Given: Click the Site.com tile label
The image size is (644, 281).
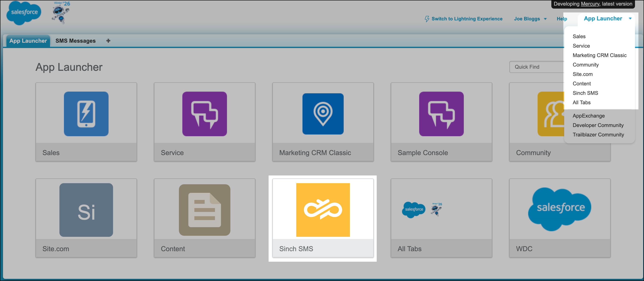Looking at the screenshot, I should point(56,249).
